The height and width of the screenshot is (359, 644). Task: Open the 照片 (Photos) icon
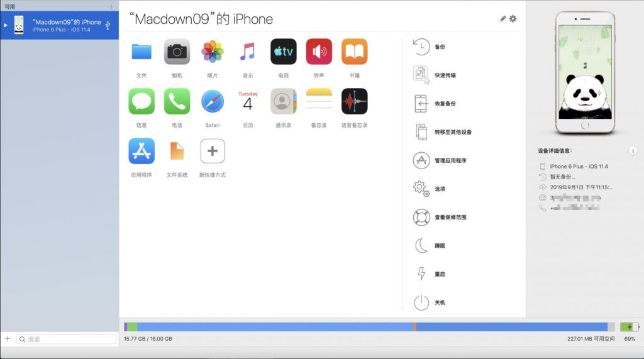click(213, 52)
